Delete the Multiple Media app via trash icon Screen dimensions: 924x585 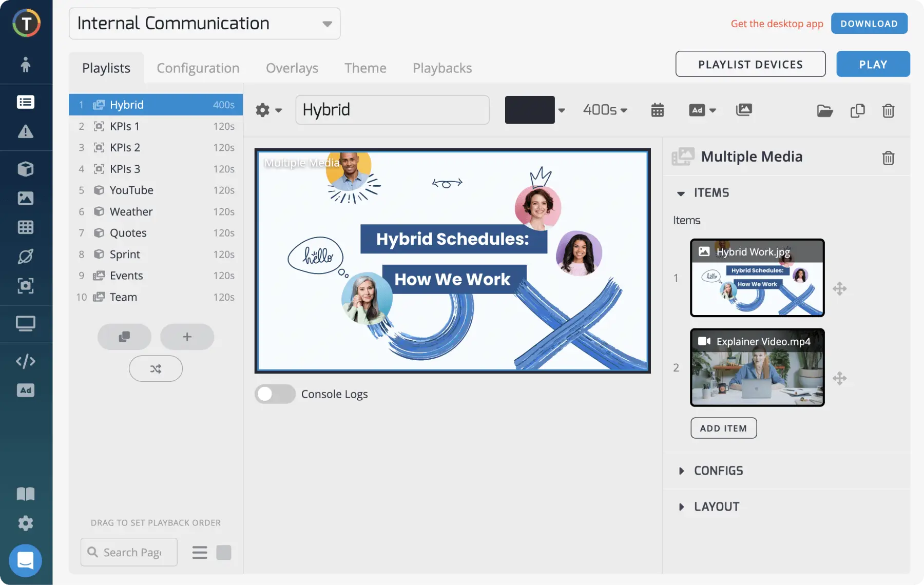(x=888, y=158)
